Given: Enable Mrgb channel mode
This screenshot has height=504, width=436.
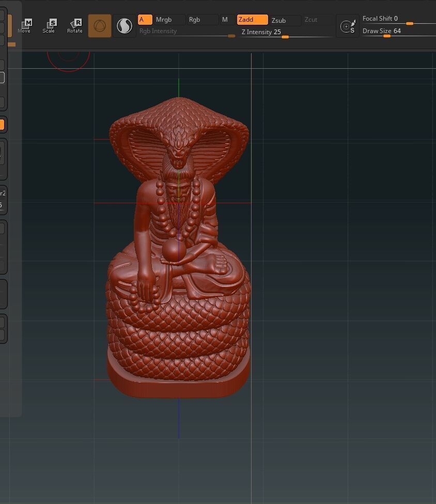Looking at the screenshot, I should [x=169, y=20].
